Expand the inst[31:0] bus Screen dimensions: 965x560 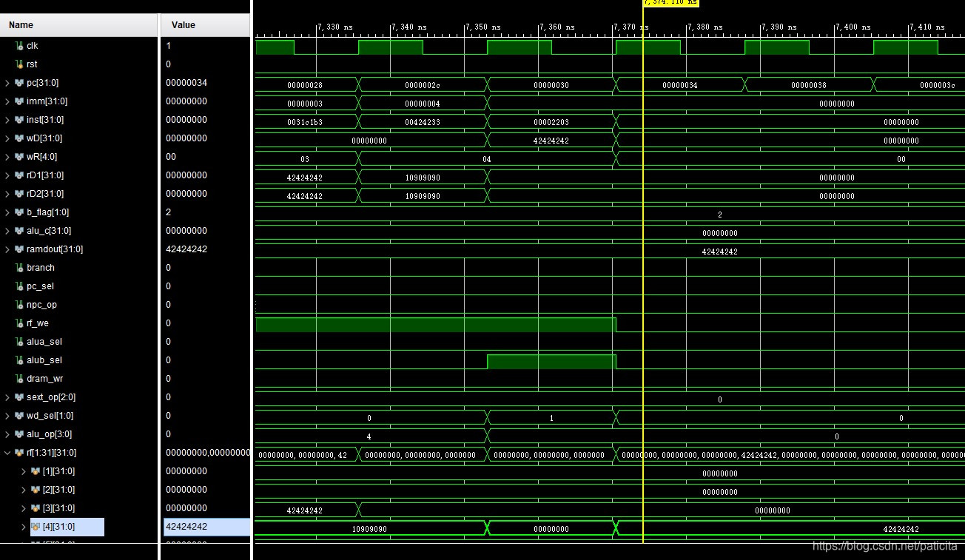click(x=7, y=120)
